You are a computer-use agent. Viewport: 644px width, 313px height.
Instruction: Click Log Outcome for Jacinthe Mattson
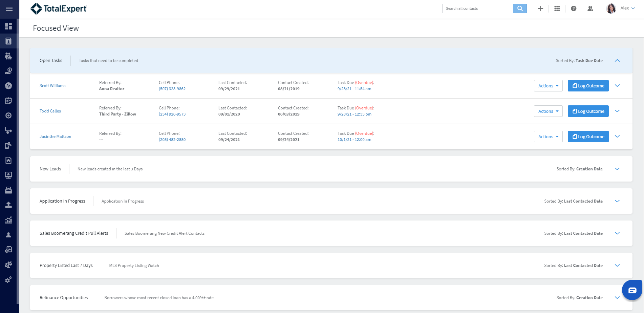[588, 137]
